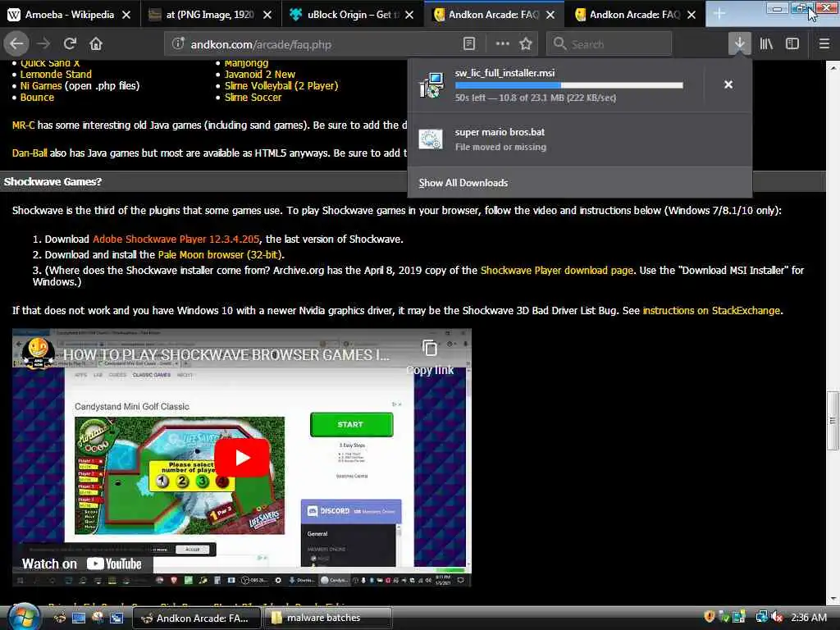Viewport: 840px width, 630px height.
Task: Open the Slime Volleyball (2 Player) link
Action: [281, 85]
